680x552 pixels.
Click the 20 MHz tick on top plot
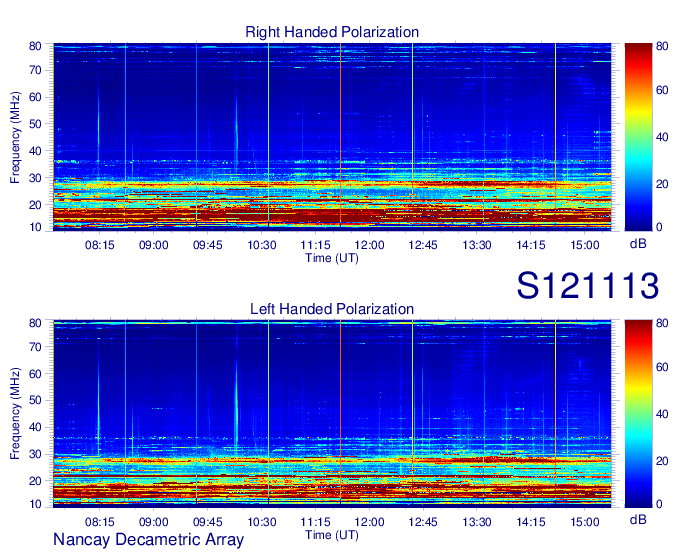[35, 205]
